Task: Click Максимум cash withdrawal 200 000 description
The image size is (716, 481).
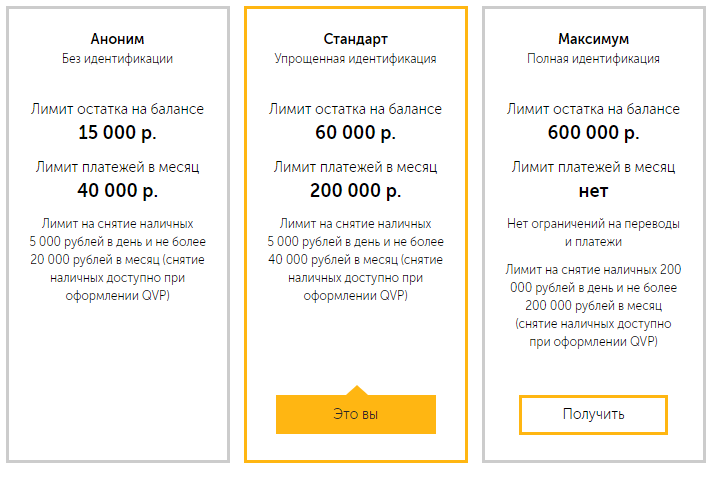Action: point(593,306)
